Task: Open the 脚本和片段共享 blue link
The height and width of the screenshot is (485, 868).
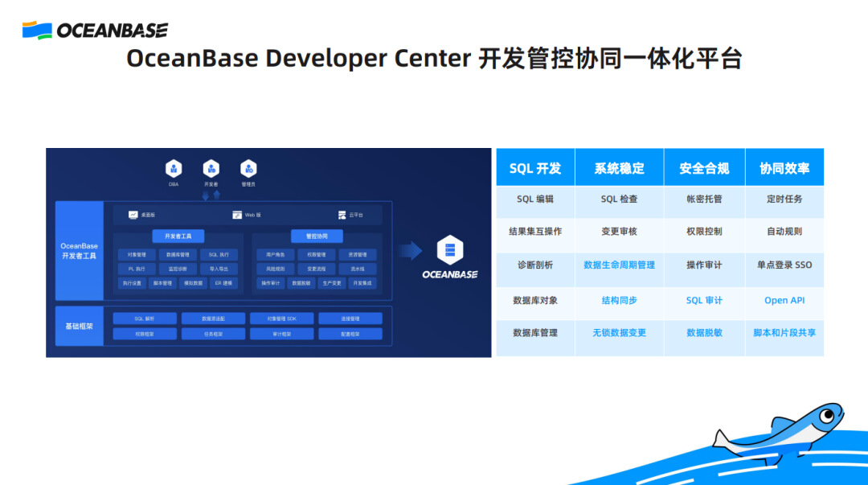Action: tap(784, 333)
